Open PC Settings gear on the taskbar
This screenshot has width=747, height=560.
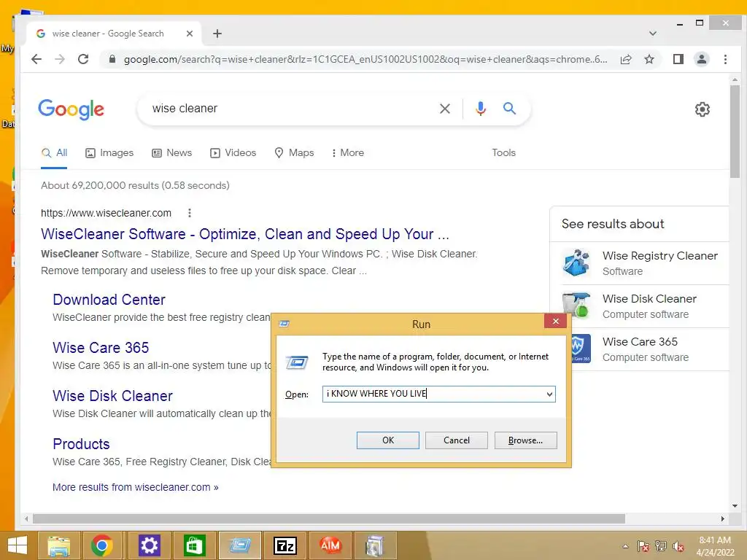pyautogui.click(x=149, y=545)
